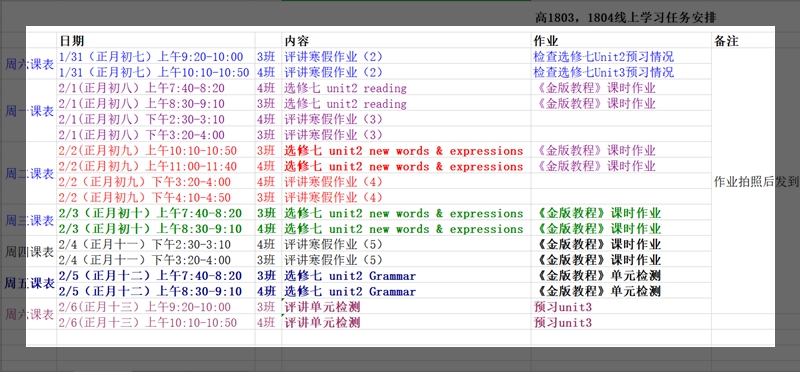Image resolution: width=800 pixels, height=372 pixels.
Task: Click the 1/31 上午9:20-10:00 date cell
Action: pyautogui.click(x=156, y=57)
